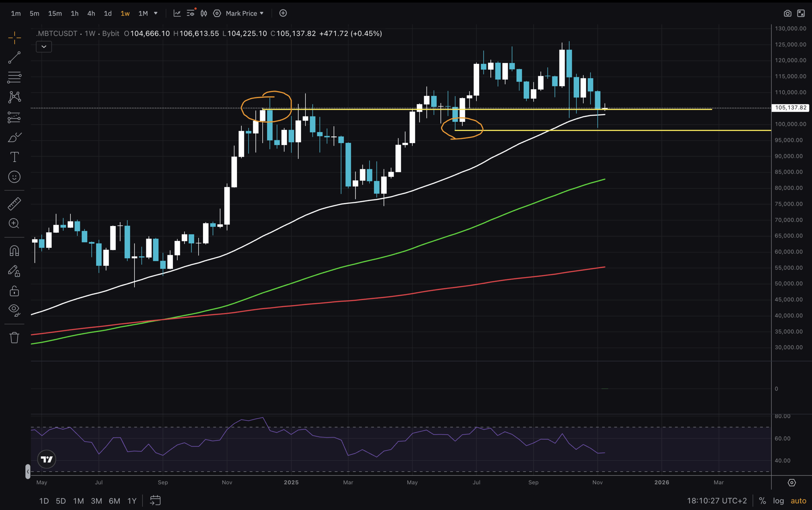The height and width of the screenshot is (510, 812).
Task: Switch to the 1d timeframe
Action: [x=108, y=13]
